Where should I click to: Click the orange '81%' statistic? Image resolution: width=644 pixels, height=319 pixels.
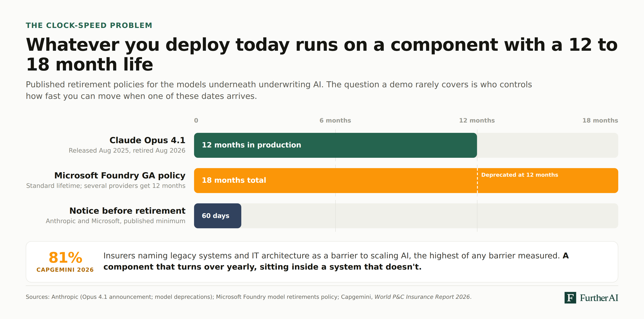pyautogui.click(x=65, y=257)
